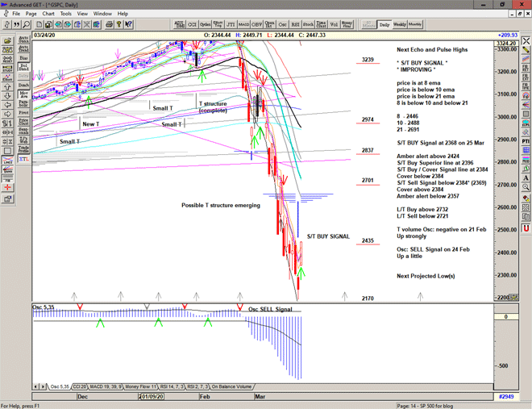Click the Save disk icon
Screen dimensions: 532x409
tap(46, 25)
